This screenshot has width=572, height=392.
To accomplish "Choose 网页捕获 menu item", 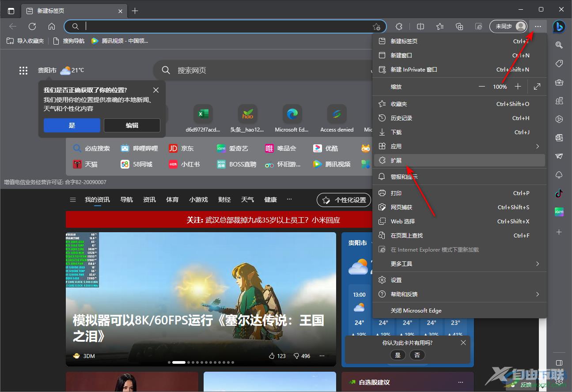I will click(x=460, y=207).
